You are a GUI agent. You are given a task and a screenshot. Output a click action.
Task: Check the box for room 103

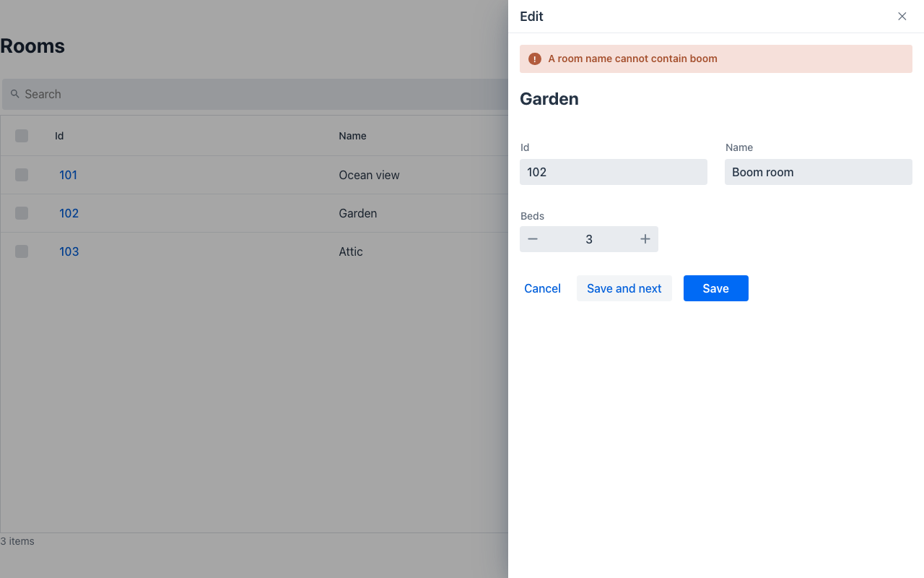click(x=22, y=251)
